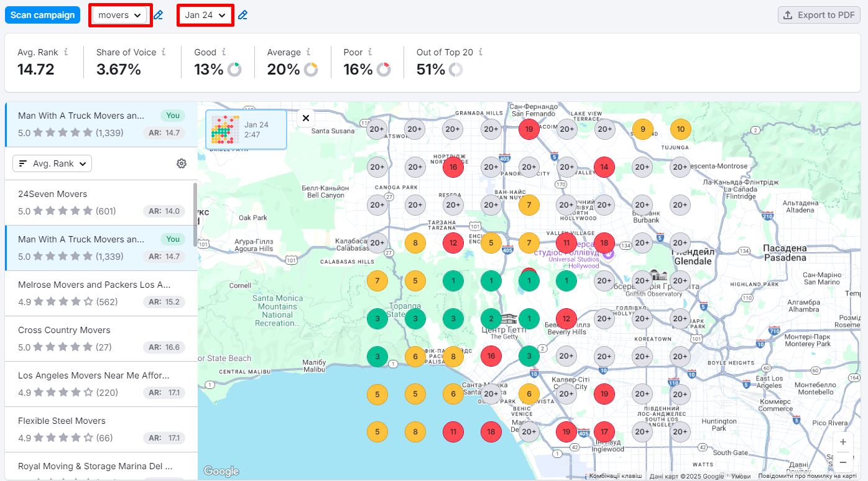Click the 51% Out of Top 20 value

point(431,70)
